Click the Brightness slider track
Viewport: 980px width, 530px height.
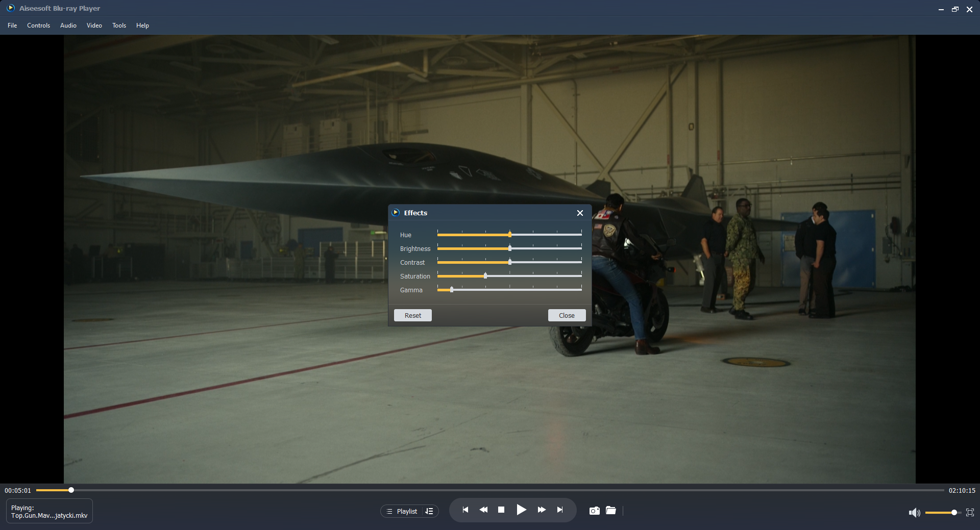[x=509, y=248]
